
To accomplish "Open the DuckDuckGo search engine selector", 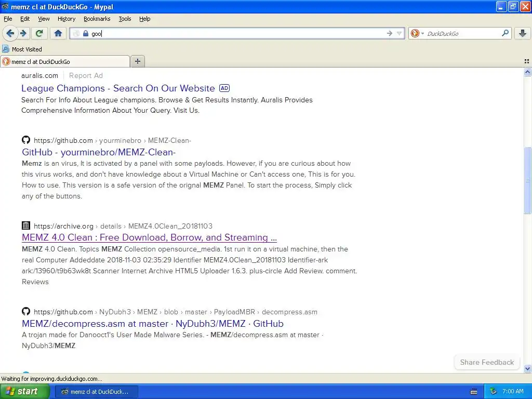I will [417, 33].
